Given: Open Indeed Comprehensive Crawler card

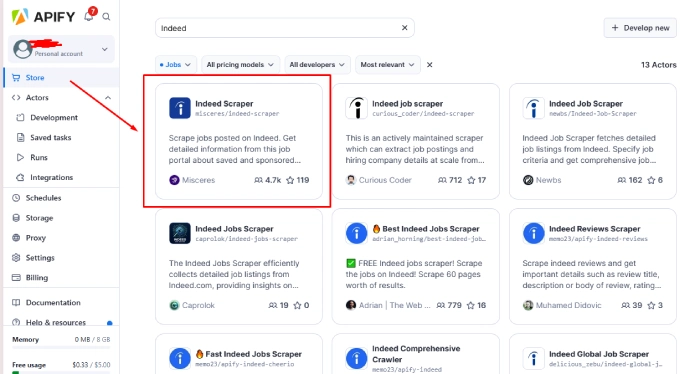Looking at the screenshot, I should pos(416,354).
